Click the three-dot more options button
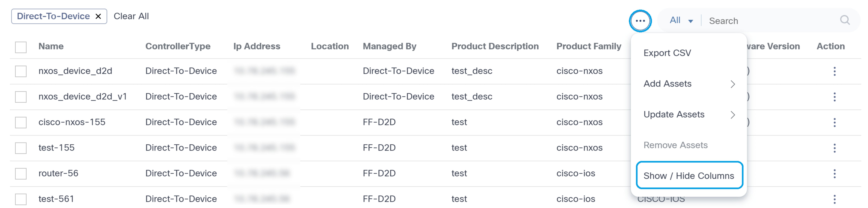This screenshot has width=868, height=208. [x=640, y=21]
